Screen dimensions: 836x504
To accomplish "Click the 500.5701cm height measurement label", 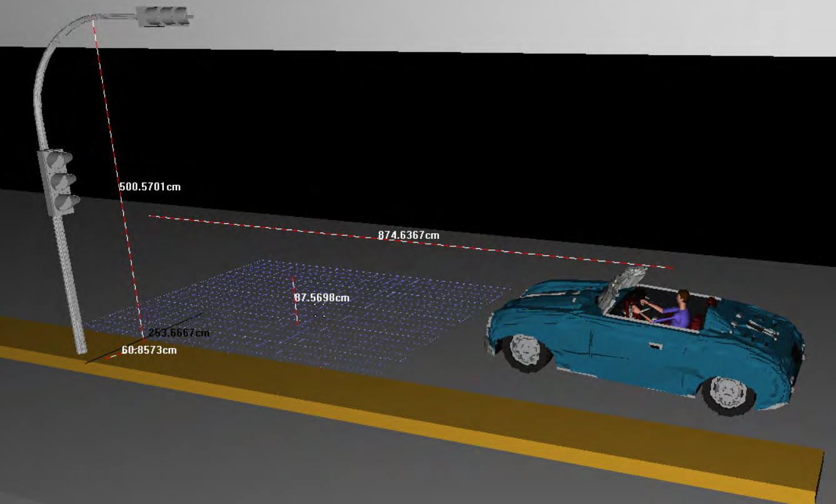I will point(150,186).
